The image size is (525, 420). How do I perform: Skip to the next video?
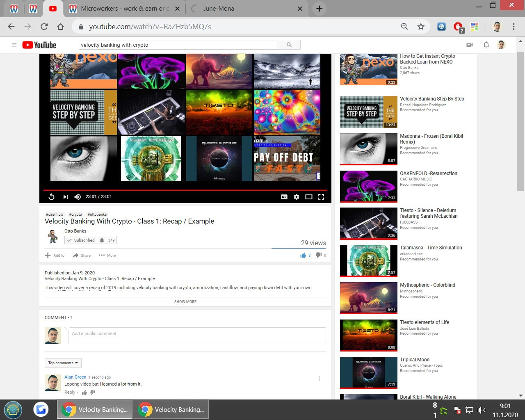click(x=65, y=197)
